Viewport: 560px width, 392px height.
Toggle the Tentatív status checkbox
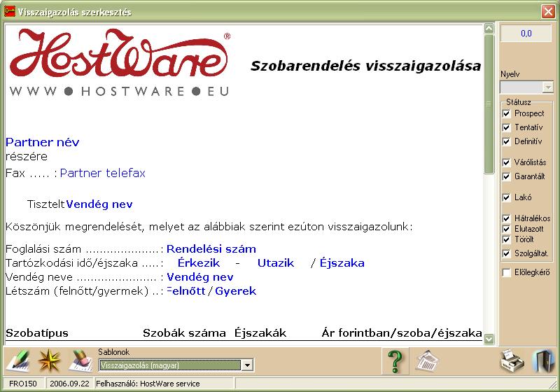point(506,127)
